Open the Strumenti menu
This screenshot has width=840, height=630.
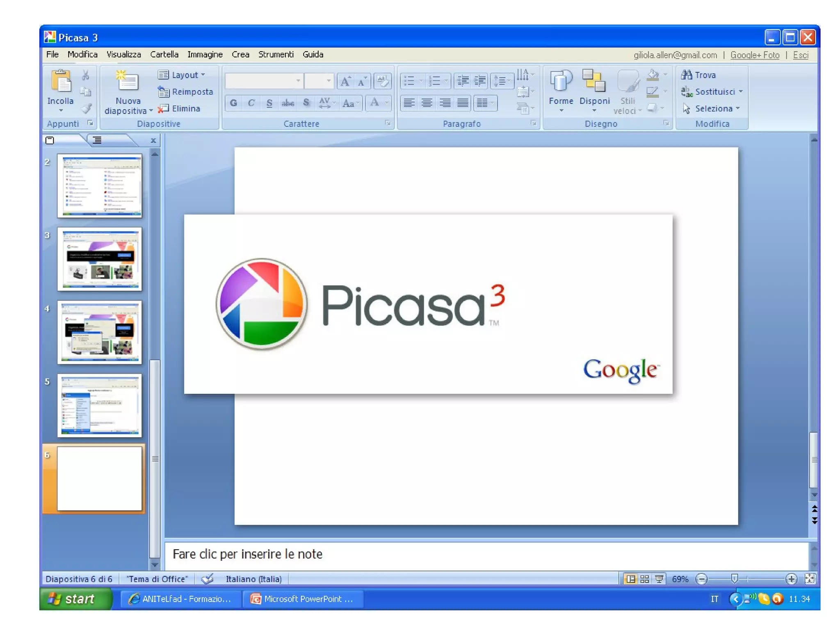[276, 55]
